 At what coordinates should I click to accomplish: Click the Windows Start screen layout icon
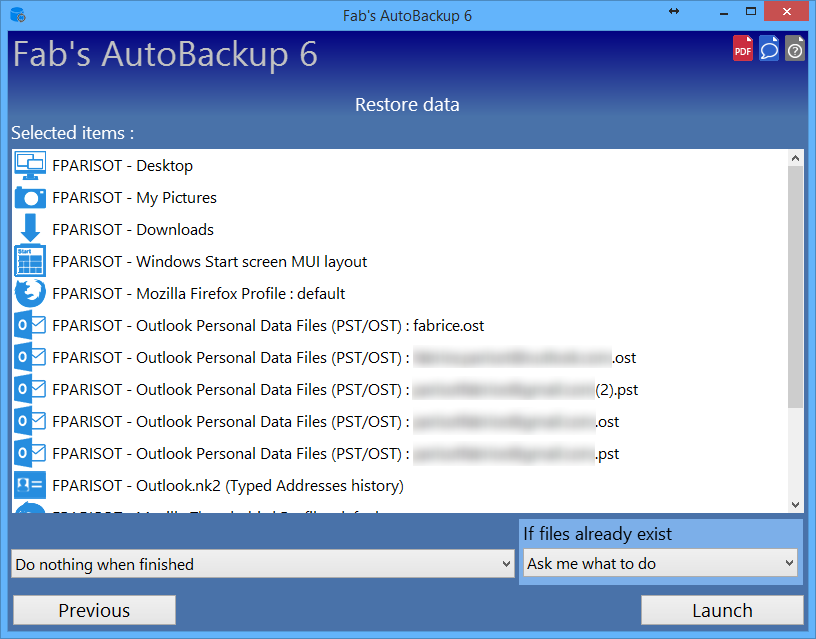[x=30, y=261]
